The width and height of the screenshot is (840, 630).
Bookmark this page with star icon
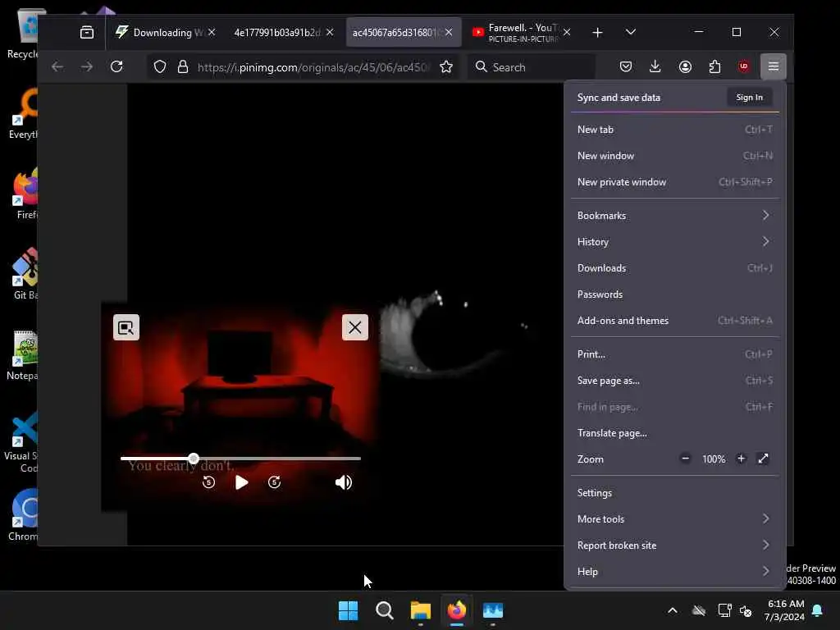(445, 66)
